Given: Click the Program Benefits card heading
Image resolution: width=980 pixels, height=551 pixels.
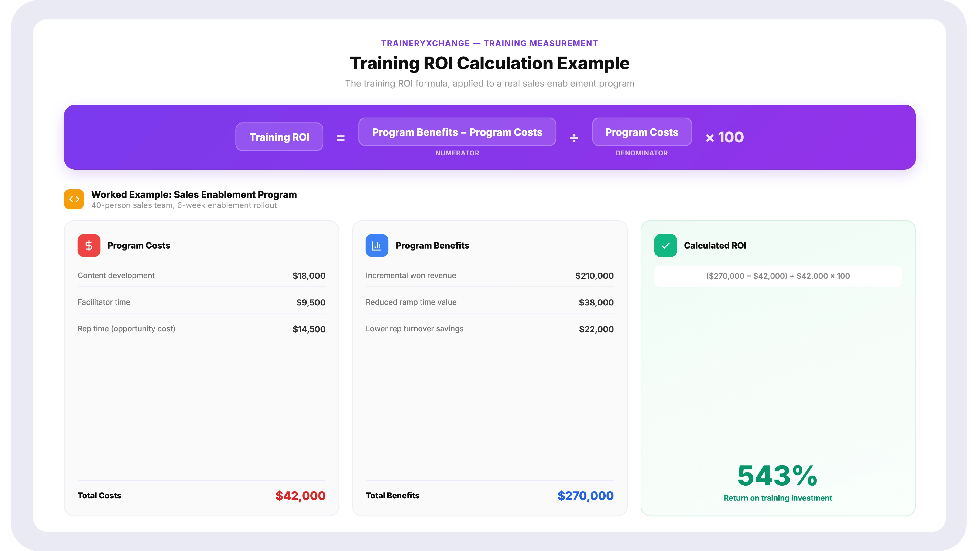Looking at the screenshot, I should pos(433,245).
